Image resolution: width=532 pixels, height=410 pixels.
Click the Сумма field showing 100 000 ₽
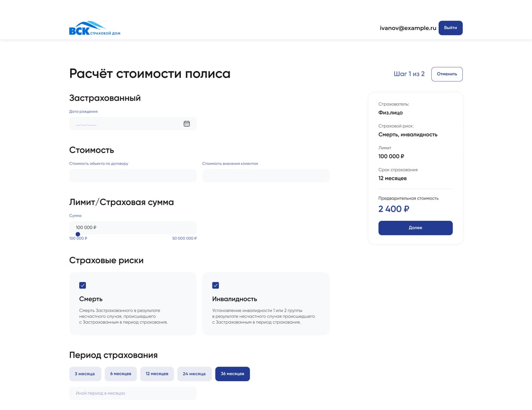[133, 227]
